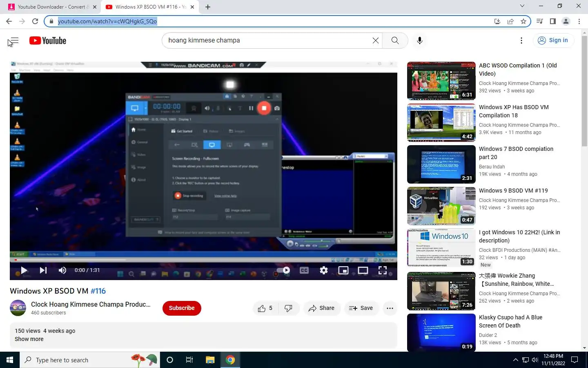Save video to playlist
The height and width of the screenshot is (368, 588).
[361, 308]
